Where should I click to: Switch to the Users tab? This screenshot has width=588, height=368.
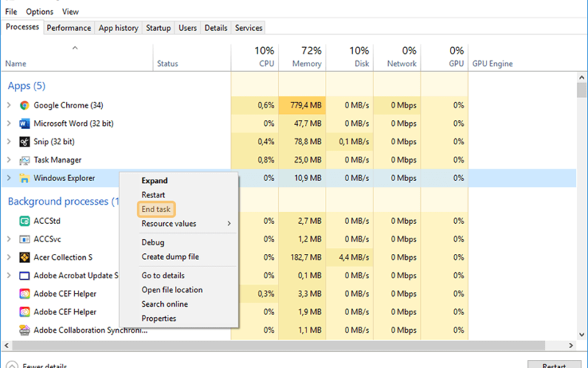[x=187, y=28]
